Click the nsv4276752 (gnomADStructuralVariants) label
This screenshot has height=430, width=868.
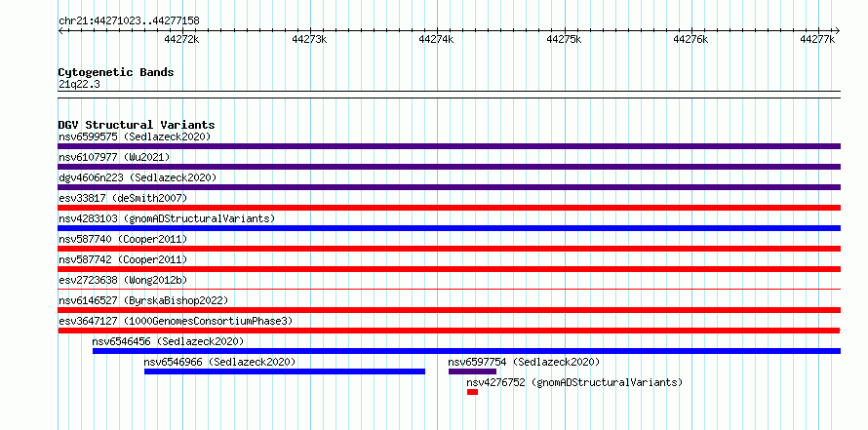tap(574, 382)
